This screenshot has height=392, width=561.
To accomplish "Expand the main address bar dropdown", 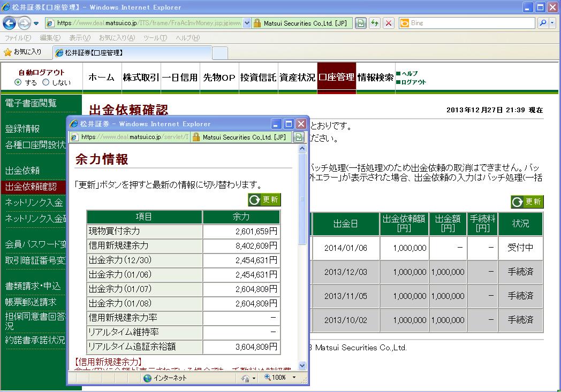I will [247, 23].
